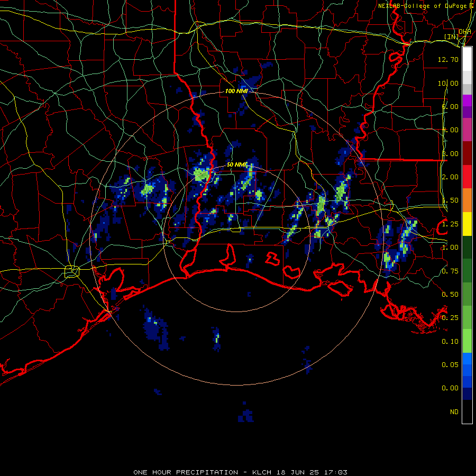Select the bright light-green 0.10 legend swatch
Screen dimensions: 476x476
click(x=467, y=341)
